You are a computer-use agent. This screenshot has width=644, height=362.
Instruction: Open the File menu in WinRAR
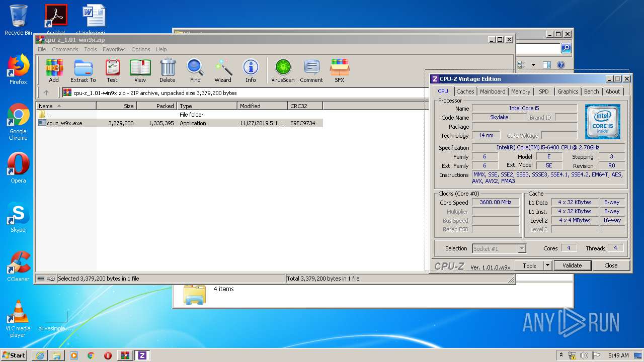point(42,49)
